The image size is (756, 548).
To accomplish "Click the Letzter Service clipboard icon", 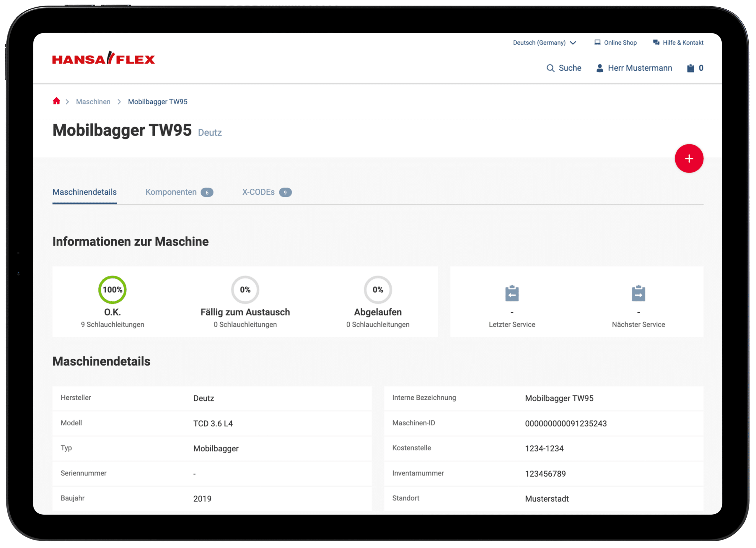I will [512, 293].
